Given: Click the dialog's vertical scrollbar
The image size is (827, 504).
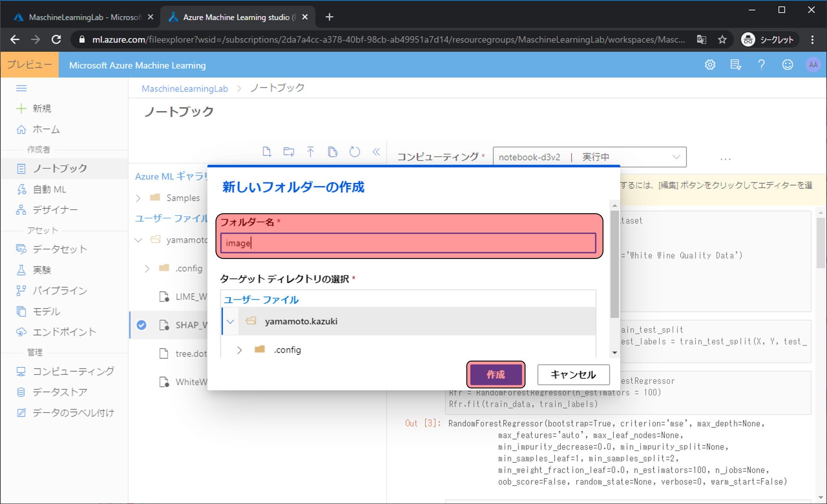Looking at the screenshot, I should point(615,269).
